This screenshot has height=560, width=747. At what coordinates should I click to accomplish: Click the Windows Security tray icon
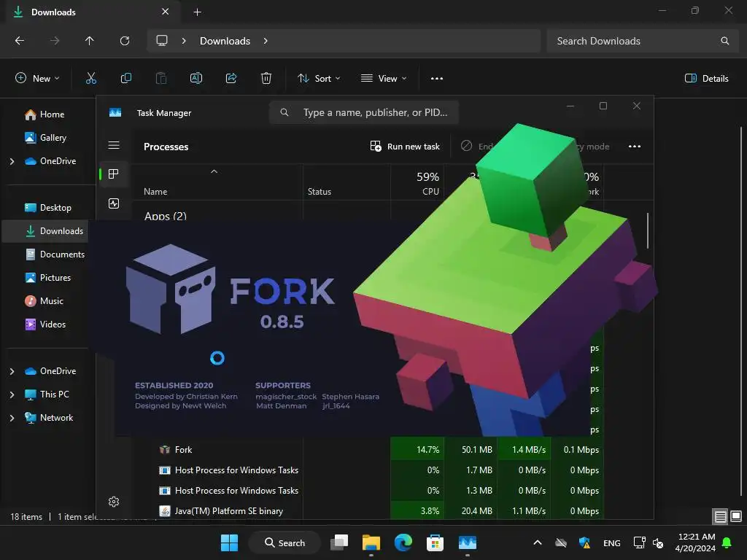pos(584,542)
